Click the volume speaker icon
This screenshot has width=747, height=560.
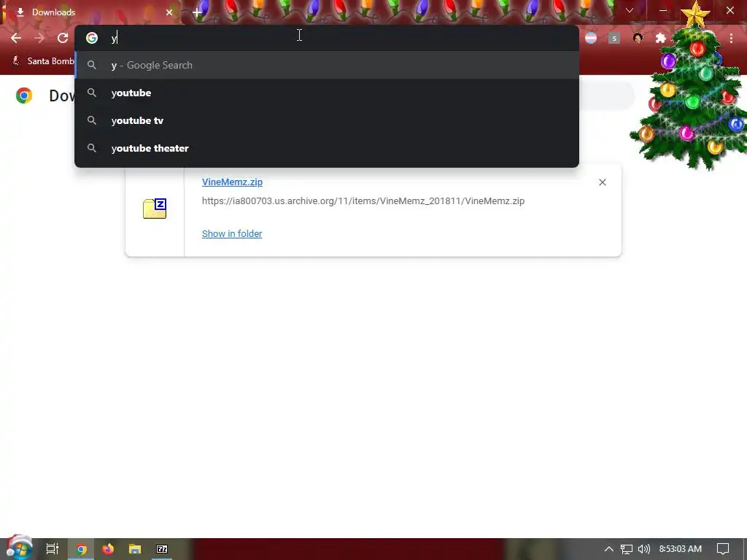coord(644,549)
